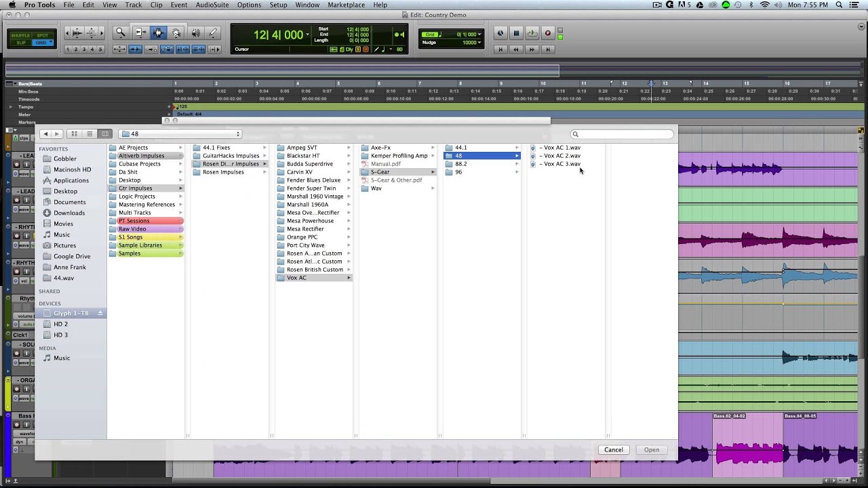This screenshot has width=868, height=488.
Task: Toggle Zoom preset 3
Action: tap(85, 49)
